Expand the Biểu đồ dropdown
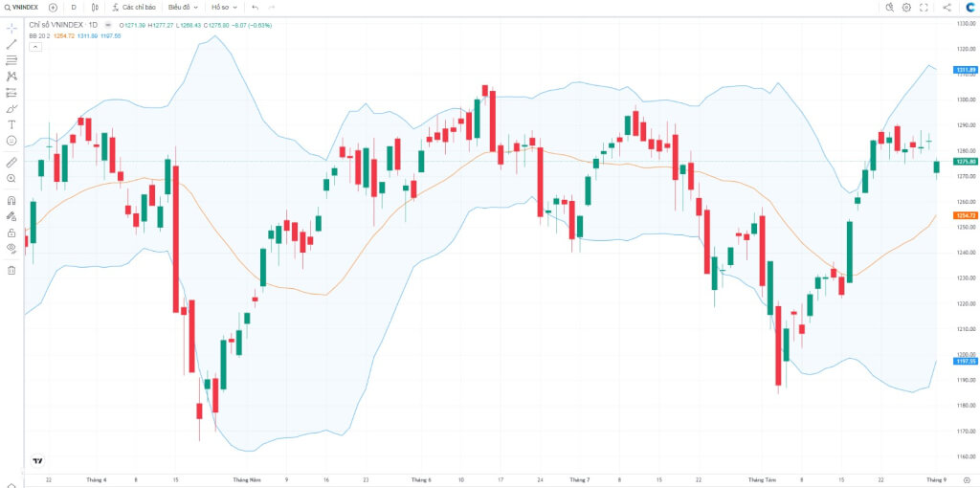The height and width of the screenshot is (488, 980). point(183,8)
